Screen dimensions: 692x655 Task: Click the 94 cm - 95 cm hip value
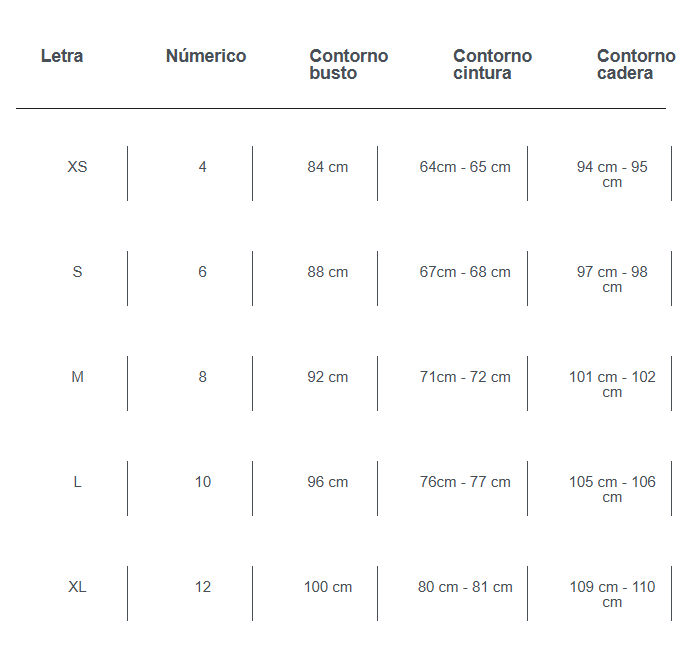[x=612, y=174]
